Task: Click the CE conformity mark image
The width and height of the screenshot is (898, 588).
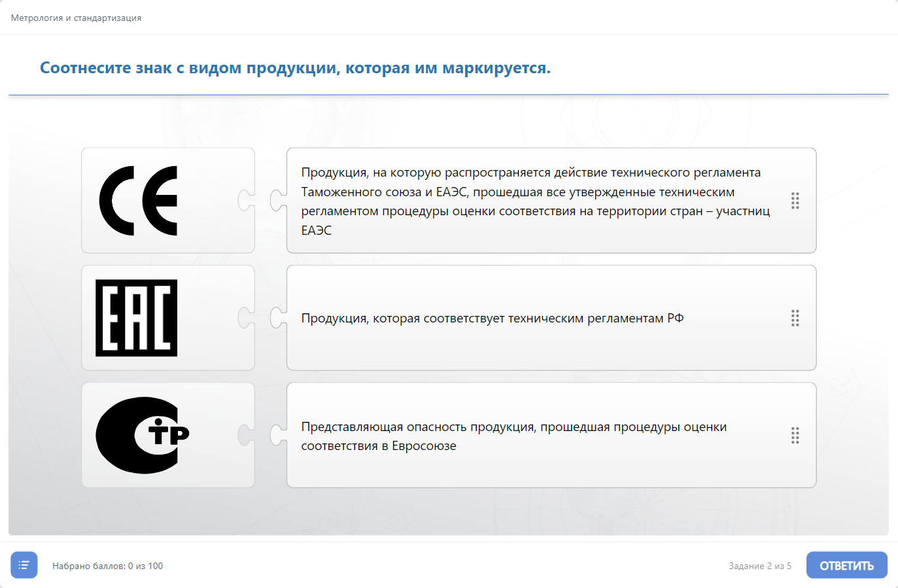Action: tap(139, 201)
